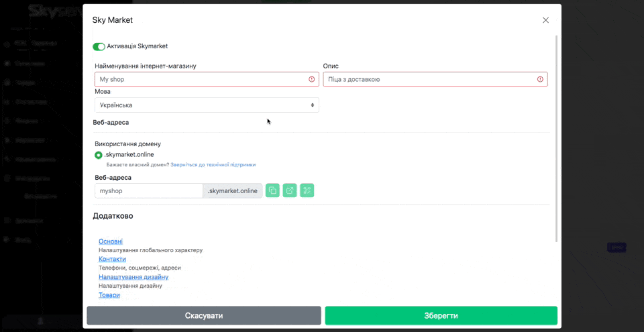Open the Налаштування дизайну link
The height and width of the screenshot is (332, 644).
pyautogui.click(x=133, y=277)
